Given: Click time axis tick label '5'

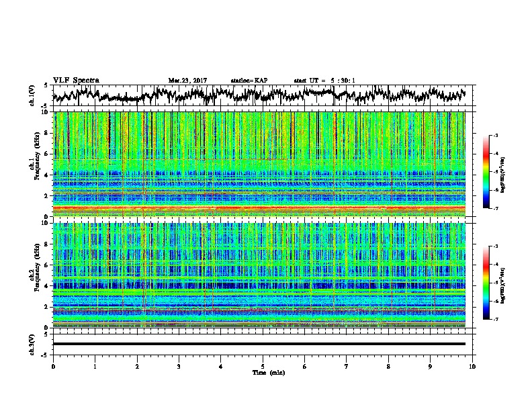Looking at the screenshot, I should click(x=263, y=366).
